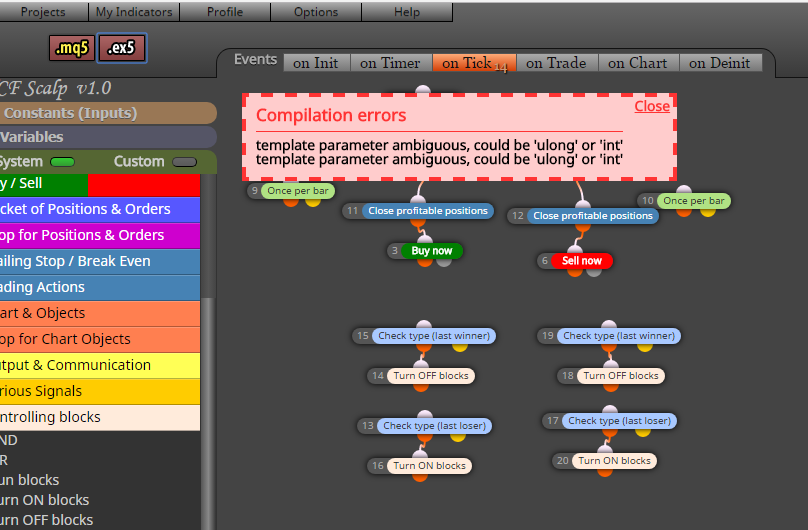The width and height of the screenshot is (808, 530).
Task: Click the gray output of Sell now
Action: pos(594,272)
